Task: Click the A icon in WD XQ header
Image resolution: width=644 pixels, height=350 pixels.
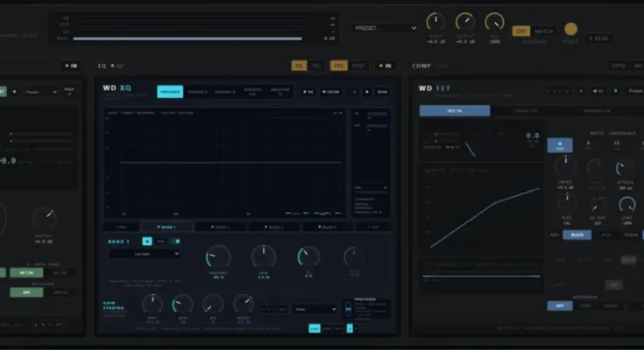Action: [355, 92]
